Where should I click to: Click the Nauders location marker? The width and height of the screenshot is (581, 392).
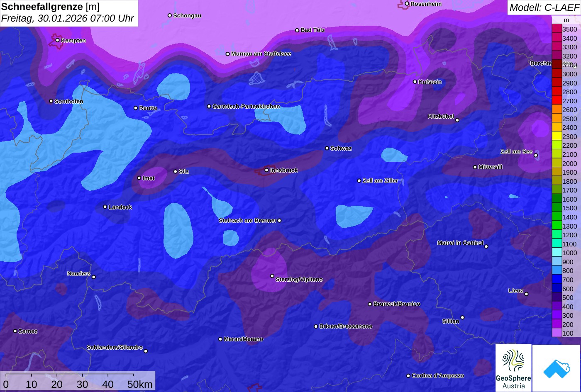[x=93, y=277]
